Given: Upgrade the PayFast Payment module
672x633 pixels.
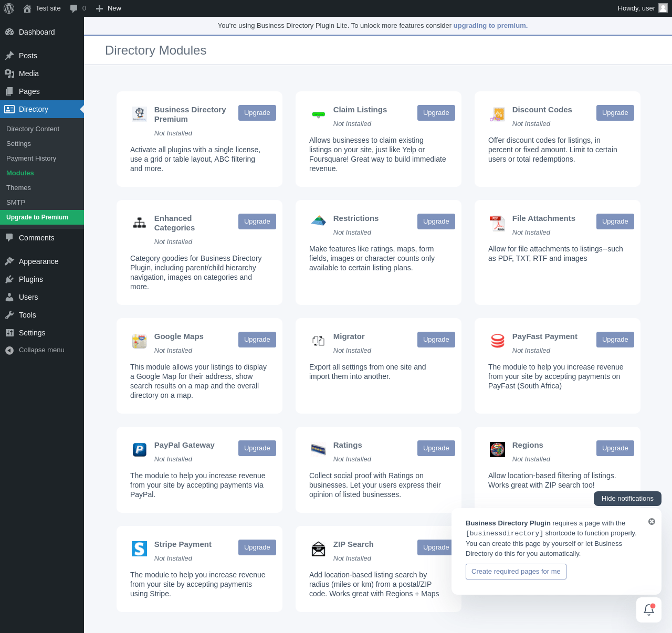Looking at the screenshot, I should click(615, 340).
